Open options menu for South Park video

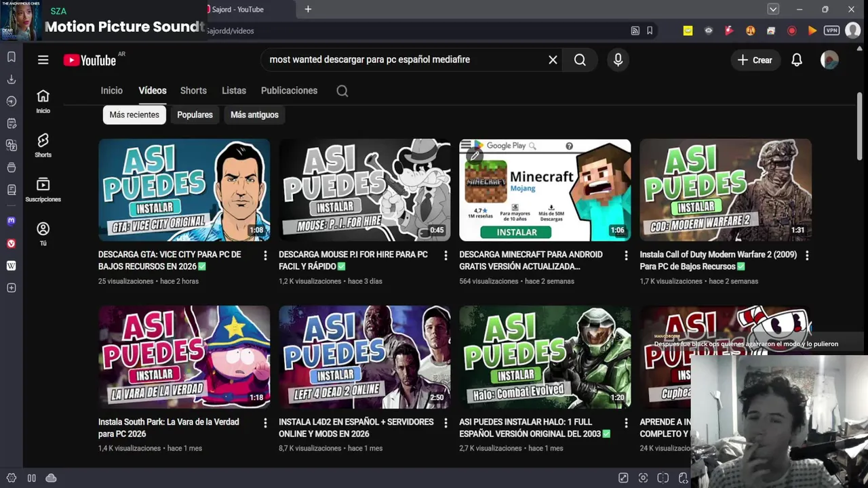(x=265, y=423)
